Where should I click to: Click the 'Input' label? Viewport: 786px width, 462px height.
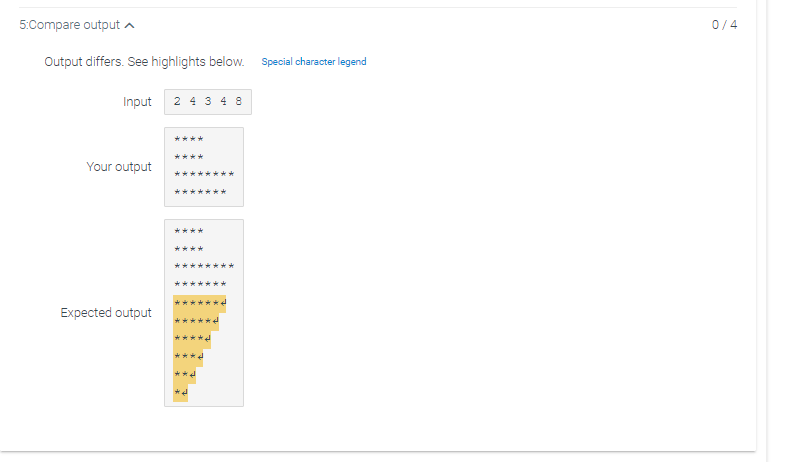[137, 102]
